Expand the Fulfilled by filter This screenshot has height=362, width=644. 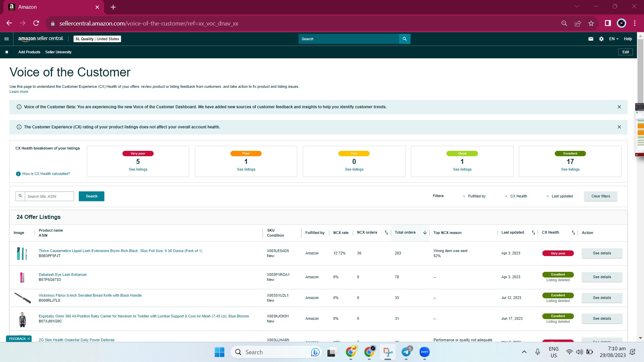coord(474,196)
